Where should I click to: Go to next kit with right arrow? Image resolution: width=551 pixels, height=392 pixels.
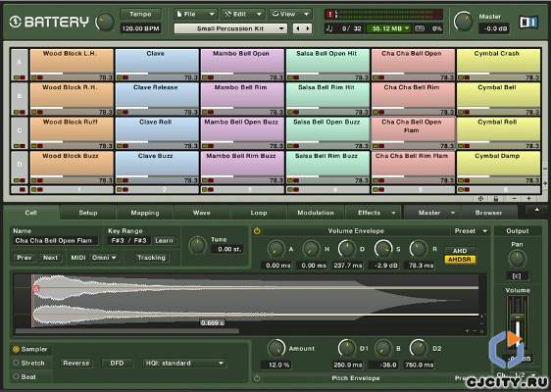308,28
